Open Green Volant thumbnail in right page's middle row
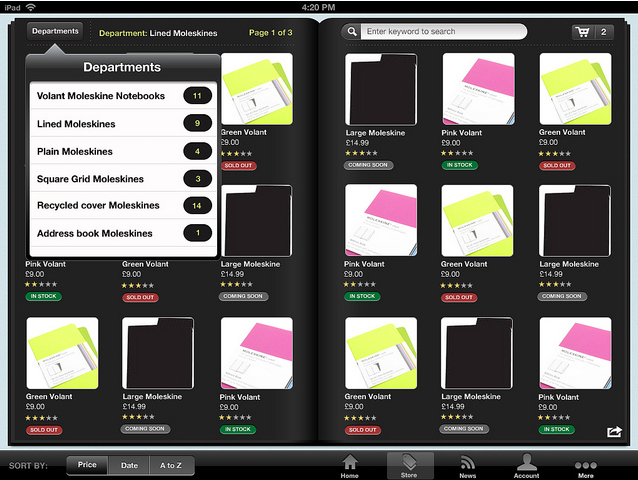Image resolution: width=638 pixels, height=480 pixels. tap(477, 220)
